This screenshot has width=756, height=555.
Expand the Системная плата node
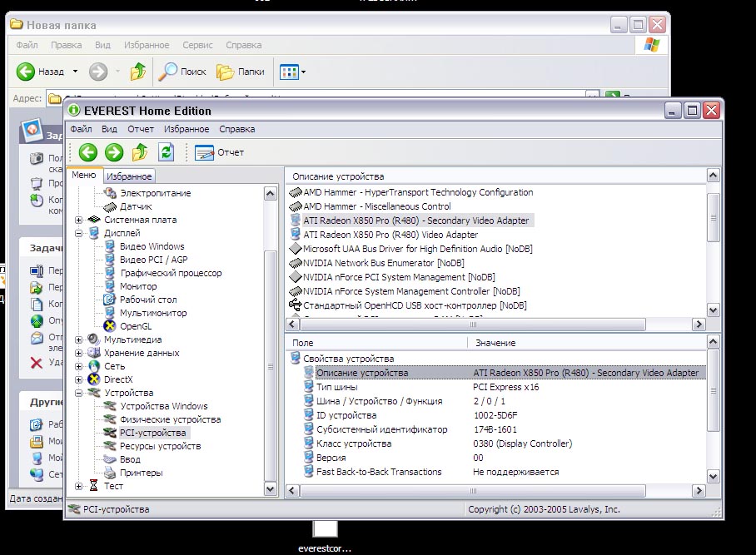pyautogui.click(x=78, y=220)
